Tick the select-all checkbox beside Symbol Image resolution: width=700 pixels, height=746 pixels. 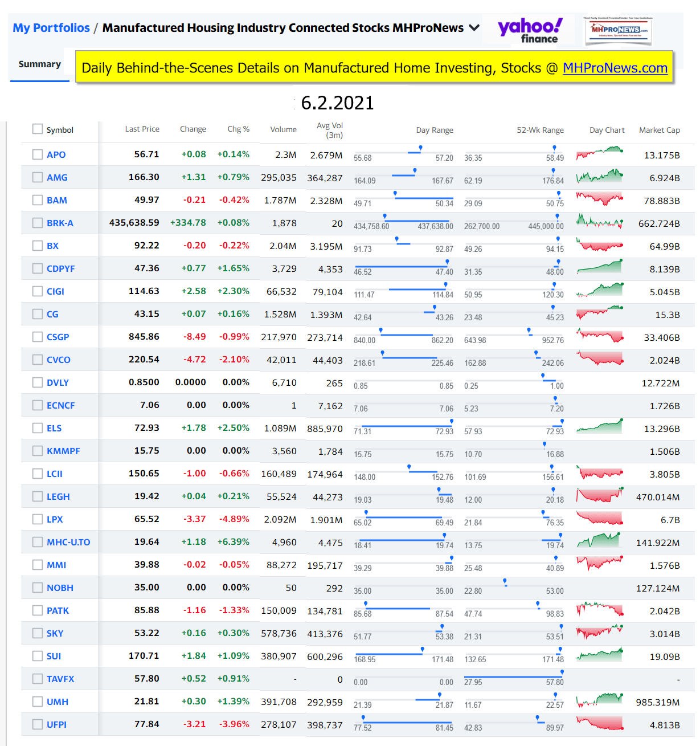(x=38, y=129)
